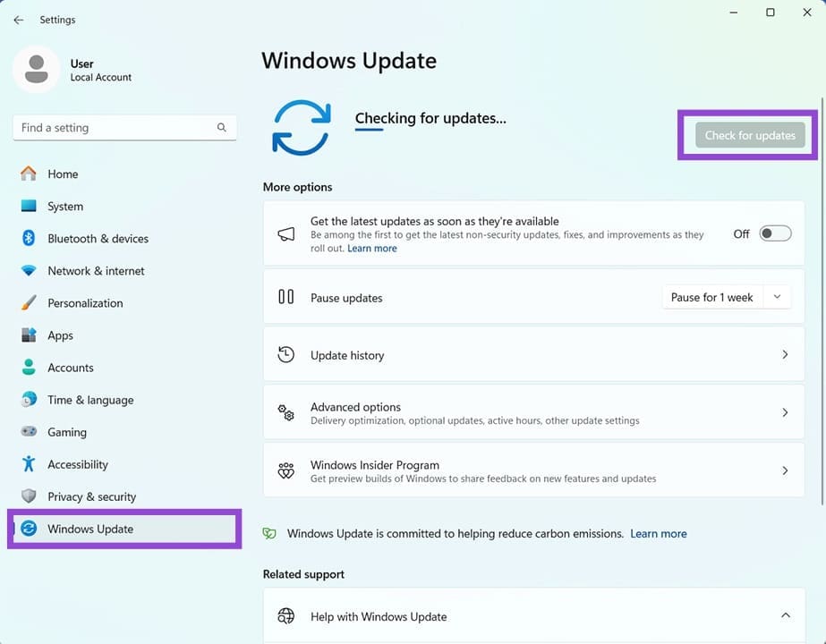Open the Apps grid icon
The image size is (826, 644).
28,335
